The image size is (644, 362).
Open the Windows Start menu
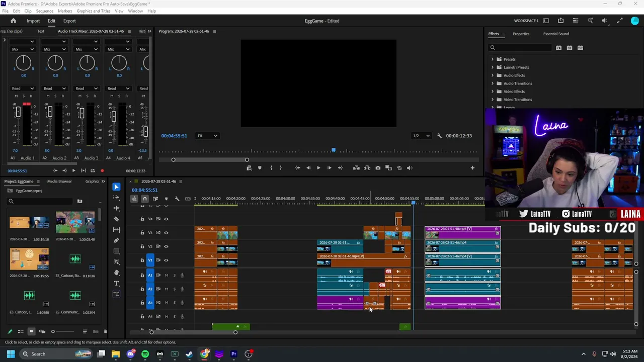[11, 354]
